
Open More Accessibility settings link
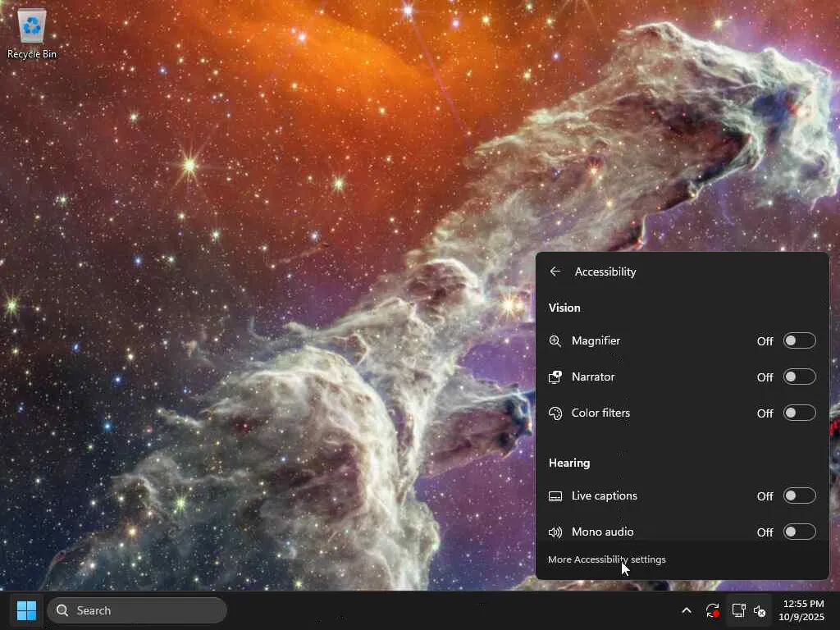coord(606,559)
